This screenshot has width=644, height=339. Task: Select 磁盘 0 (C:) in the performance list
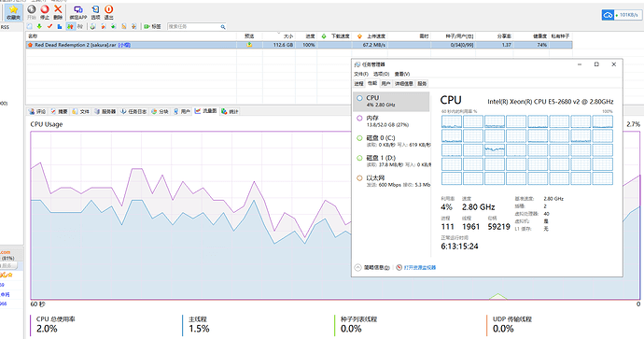[x=391, y=141]
